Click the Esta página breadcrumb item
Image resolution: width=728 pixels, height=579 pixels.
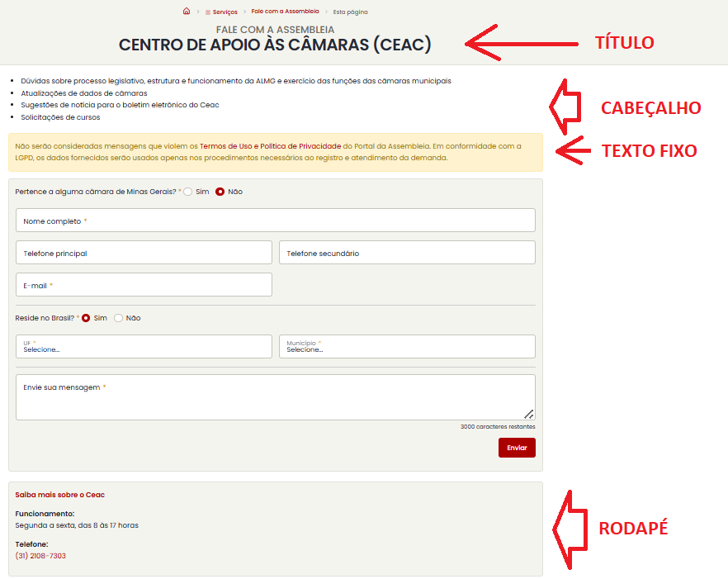coord(350,12)
